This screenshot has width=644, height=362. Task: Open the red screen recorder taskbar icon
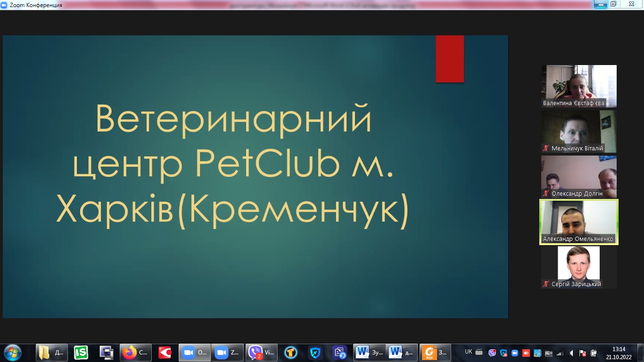click(x=165, y=353)
